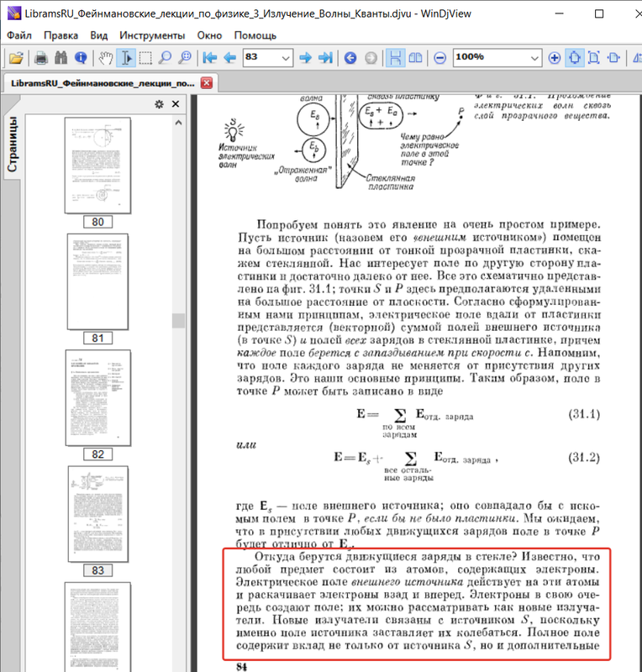The width and height of the screenshot is (642, 672).
Task: Select page 83 thumbnail
Action: (x=97, y=514)
